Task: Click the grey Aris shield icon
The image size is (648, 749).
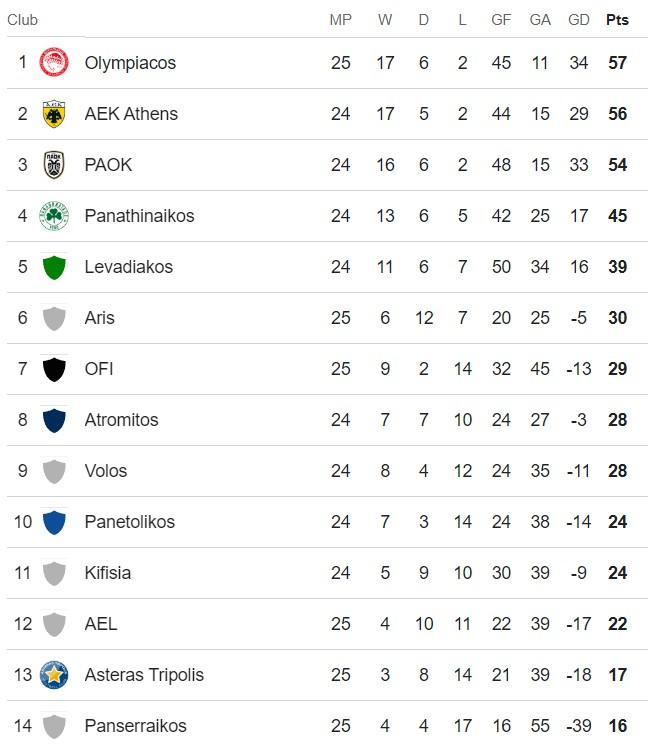Action: 54,318
